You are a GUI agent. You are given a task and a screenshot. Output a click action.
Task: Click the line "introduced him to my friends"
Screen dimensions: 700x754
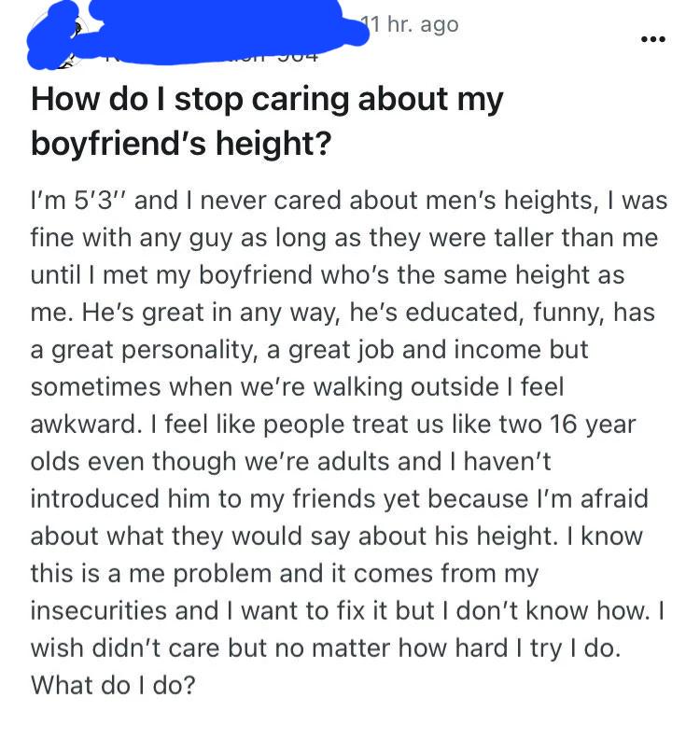coord(340,498)
